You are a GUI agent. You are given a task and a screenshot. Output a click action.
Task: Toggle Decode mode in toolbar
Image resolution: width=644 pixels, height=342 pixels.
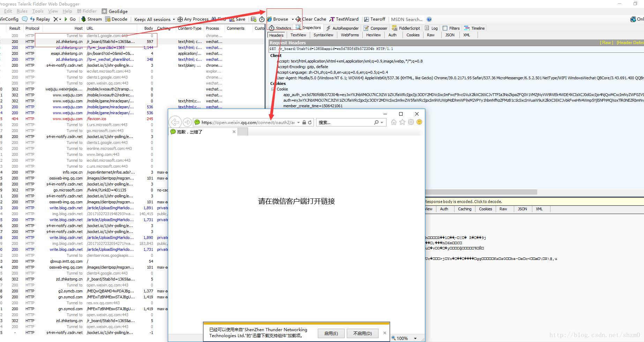116,19
